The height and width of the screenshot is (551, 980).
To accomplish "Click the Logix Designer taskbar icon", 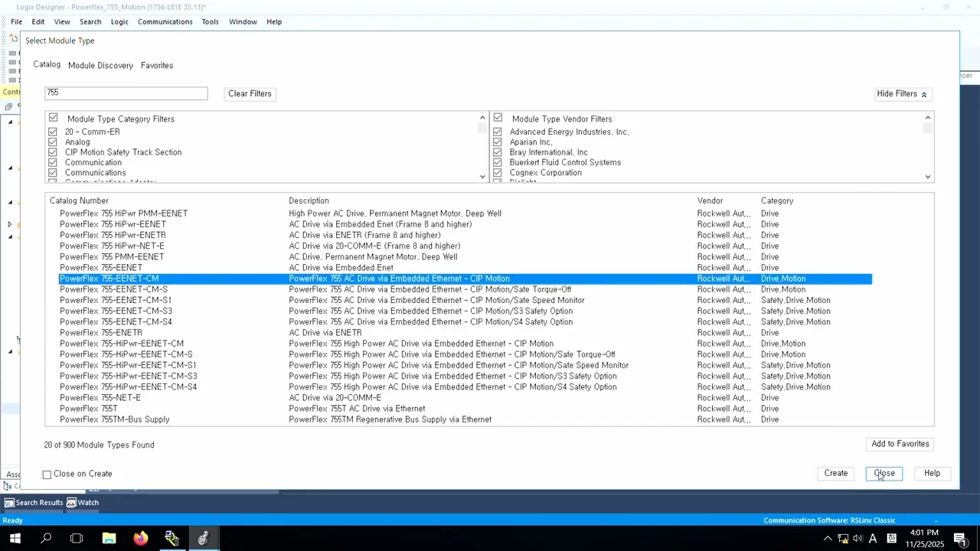I will [x=203, y=539].
